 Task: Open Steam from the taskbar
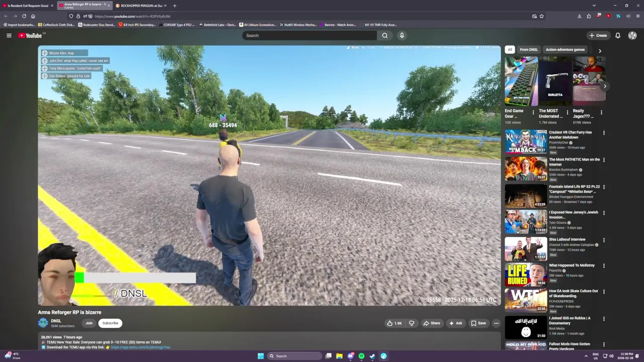(x=372, y=356)
